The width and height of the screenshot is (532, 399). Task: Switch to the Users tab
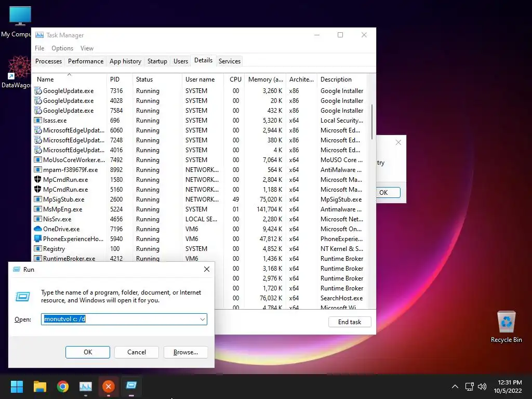point(180,61)
